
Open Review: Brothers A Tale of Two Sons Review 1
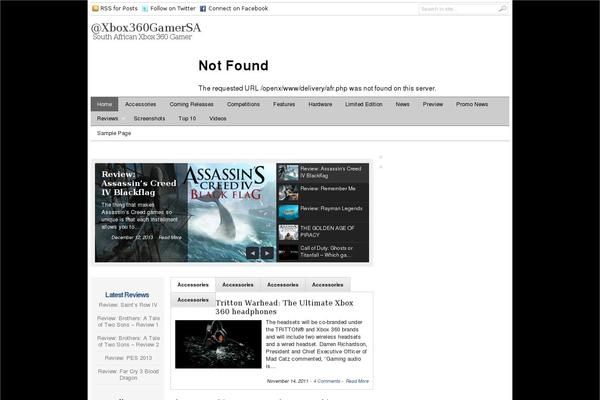click(128, 322)
